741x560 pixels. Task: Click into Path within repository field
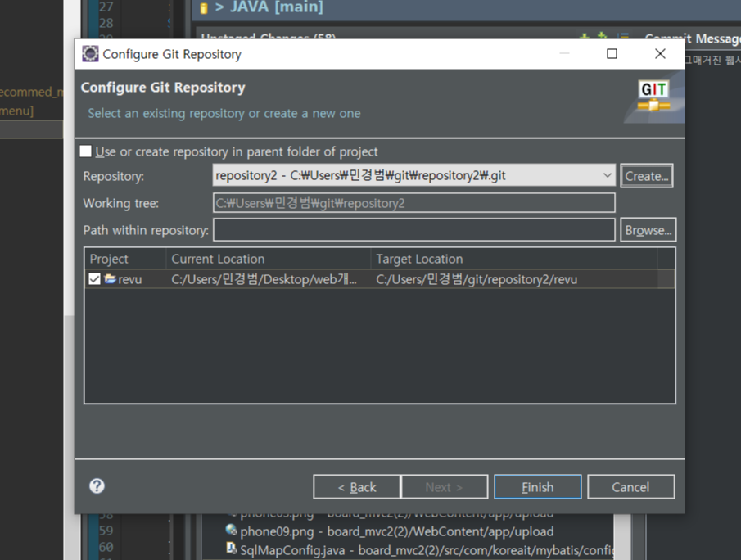point(414,230)
